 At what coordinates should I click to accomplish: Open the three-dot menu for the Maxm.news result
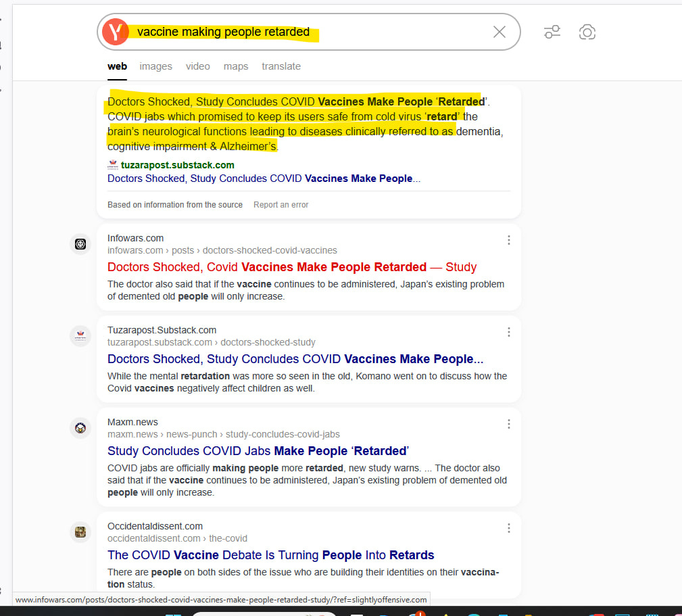[x=508, y=424]
